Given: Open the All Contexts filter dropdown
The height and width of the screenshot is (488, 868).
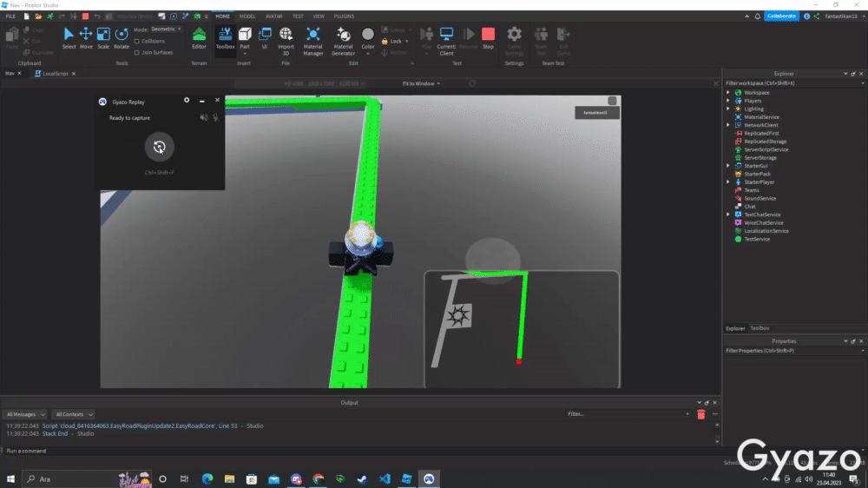Looking at the screenshot, I should [74, 414].
